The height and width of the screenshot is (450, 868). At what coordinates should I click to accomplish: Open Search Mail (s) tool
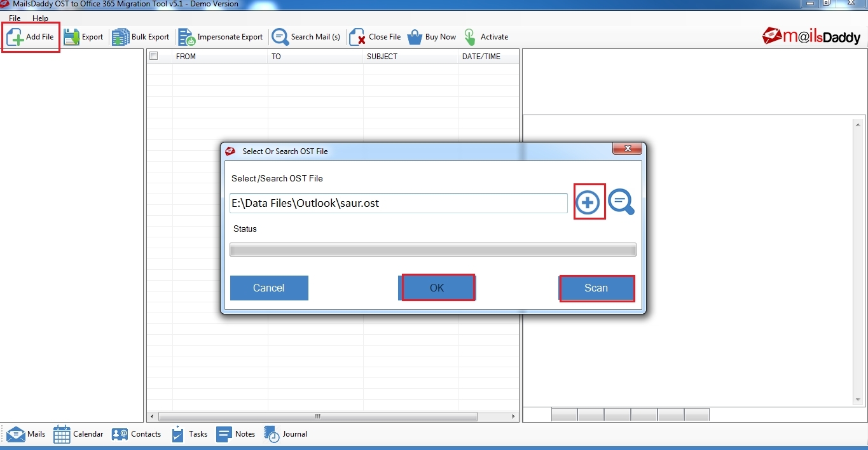[306, 37]
